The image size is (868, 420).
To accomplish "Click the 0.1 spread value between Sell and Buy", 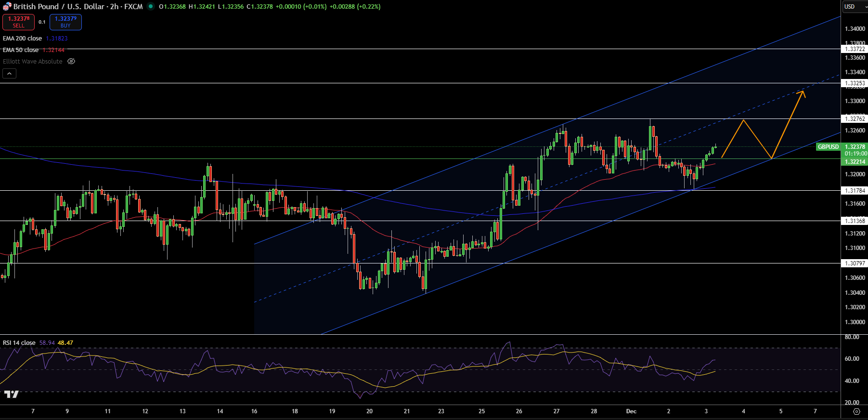I will 42,22.
